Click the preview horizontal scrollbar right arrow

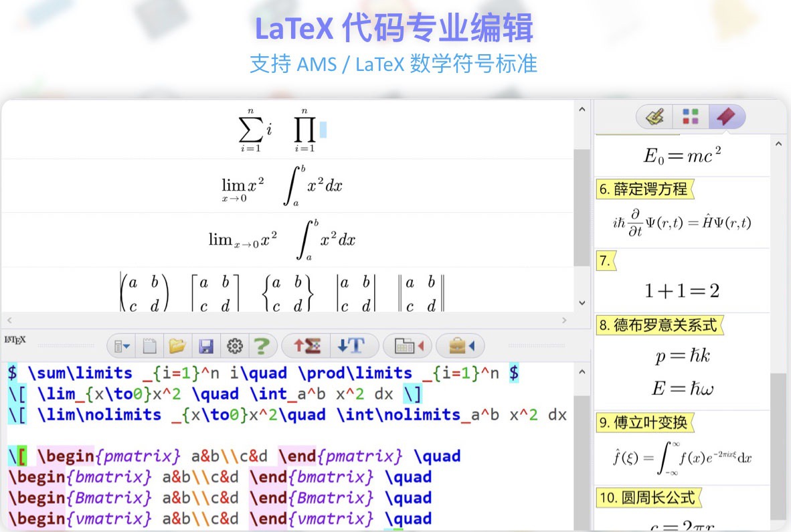[564, 321]
